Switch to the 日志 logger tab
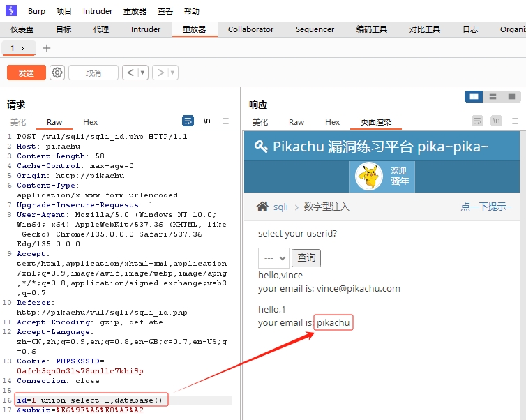 pyautogui.click(x=470, y=29)
